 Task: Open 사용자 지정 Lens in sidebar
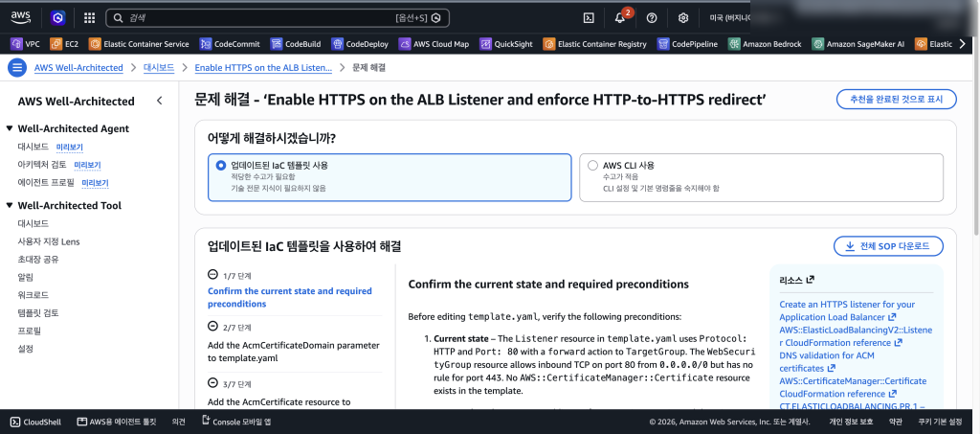click(49, 241)
